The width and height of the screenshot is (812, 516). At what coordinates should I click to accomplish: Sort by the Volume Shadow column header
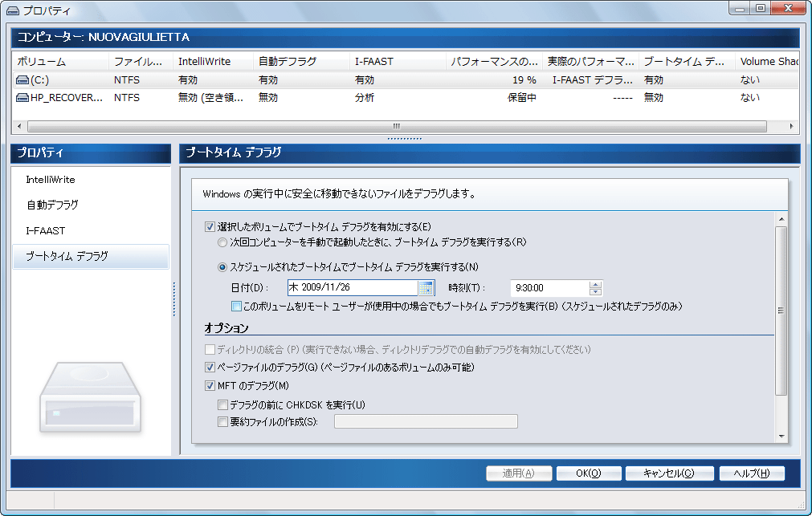pos(768,61)
